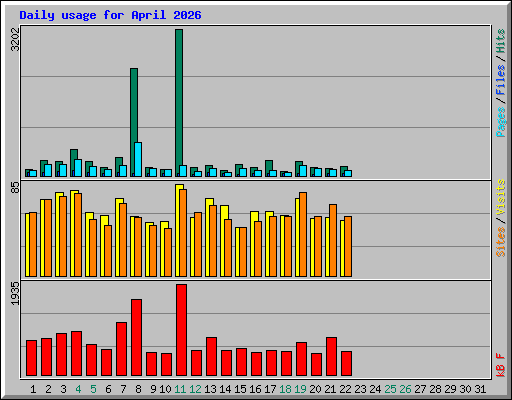Click the day 22 axis label
This screenshot has width=512, height=400.
tap(345, 389)
